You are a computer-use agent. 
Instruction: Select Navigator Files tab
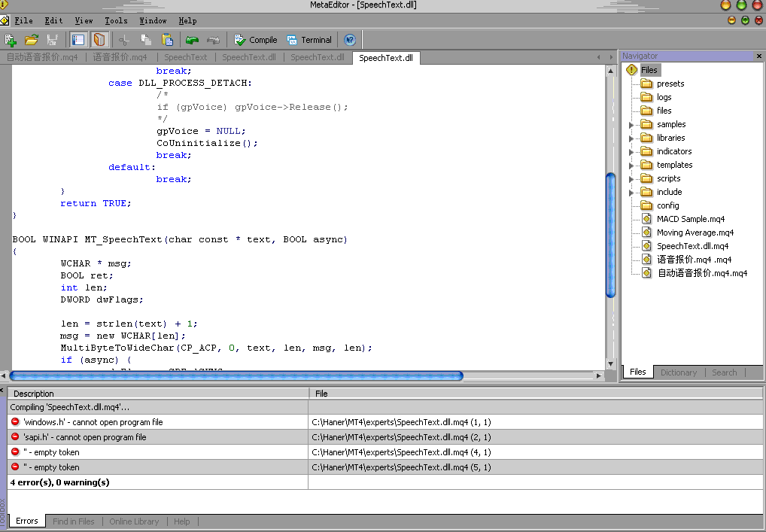tap(637, 372)
